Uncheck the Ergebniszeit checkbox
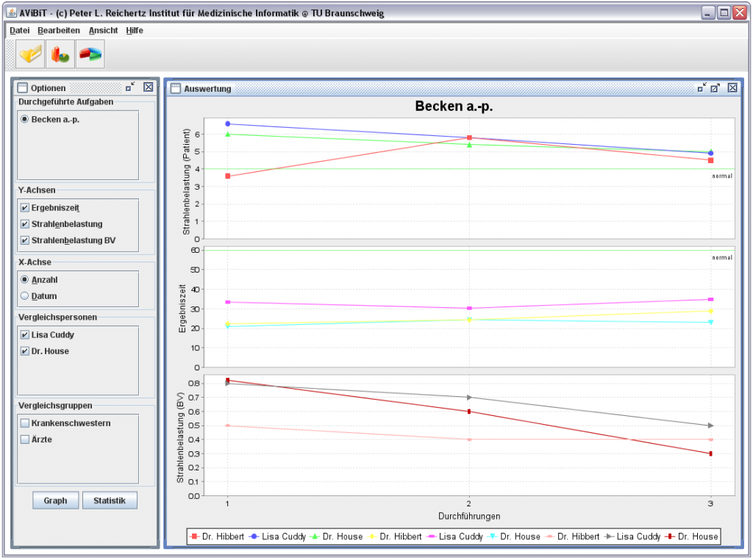 click(x=25, y=208)
